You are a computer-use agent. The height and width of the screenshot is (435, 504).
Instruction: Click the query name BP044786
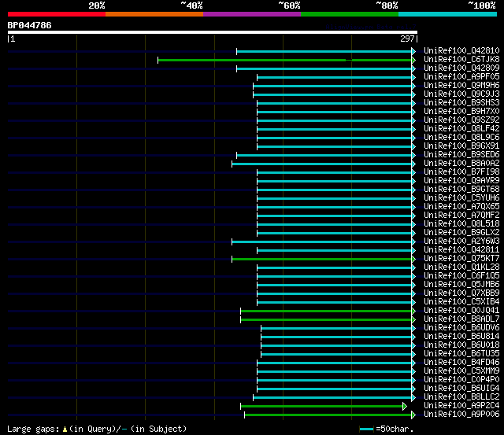coord(30,25)
